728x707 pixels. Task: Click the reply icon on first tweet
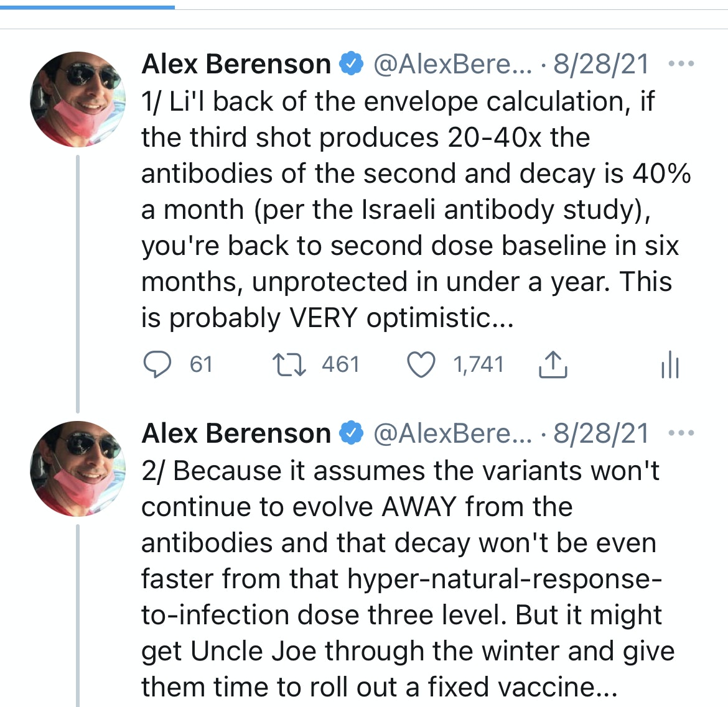click(x=157, y=364)
